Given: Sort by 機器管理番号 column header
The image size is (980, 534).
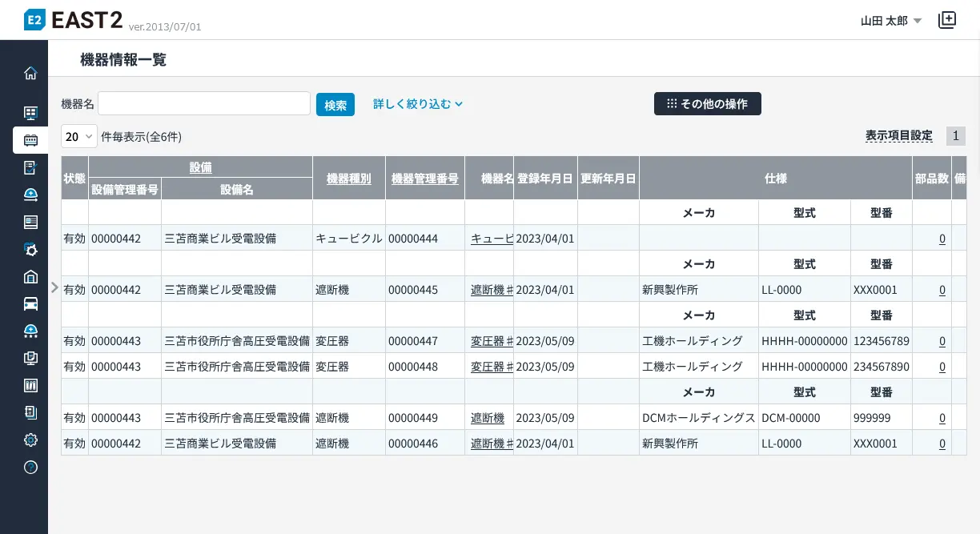Looking at the screenshot, I should pos(424,179).
